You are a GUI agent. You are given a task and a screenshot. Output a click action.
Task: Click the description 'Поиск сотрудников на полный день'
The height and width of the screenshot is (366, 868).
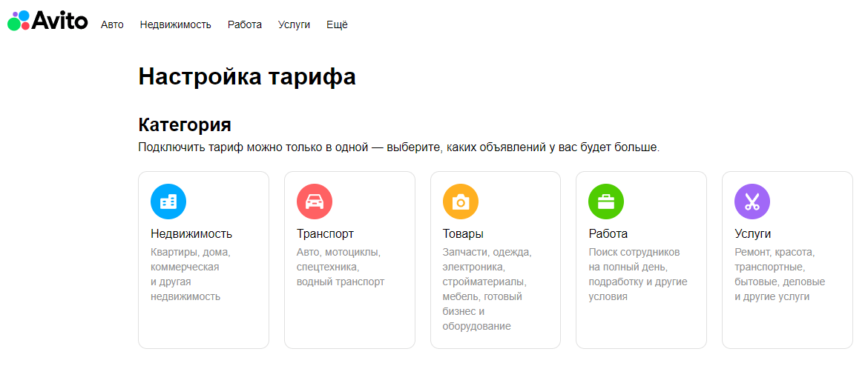click(x=638, y=274)
